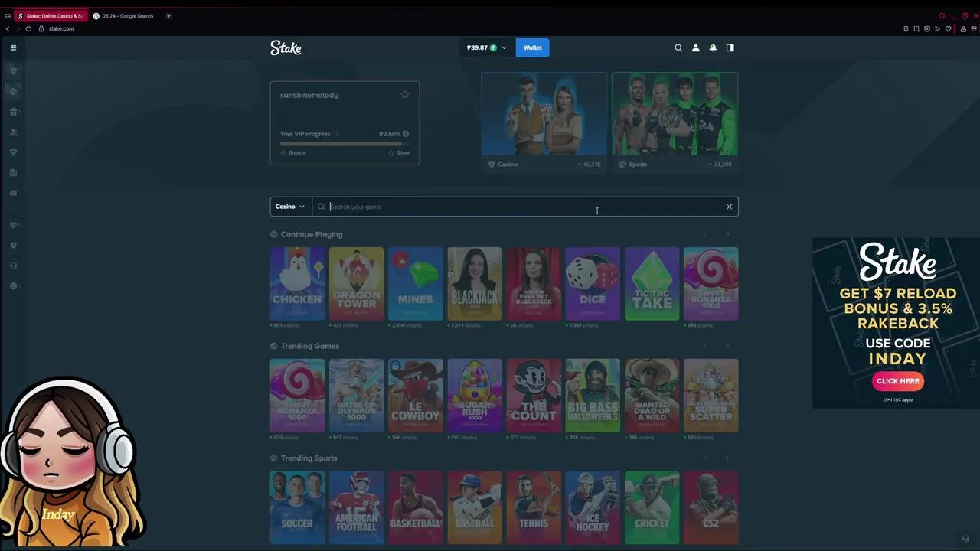The height and width of the screenshot is (551, 980).
Task: Open the Casino section in left sidebar
Action: pos(13,70)
